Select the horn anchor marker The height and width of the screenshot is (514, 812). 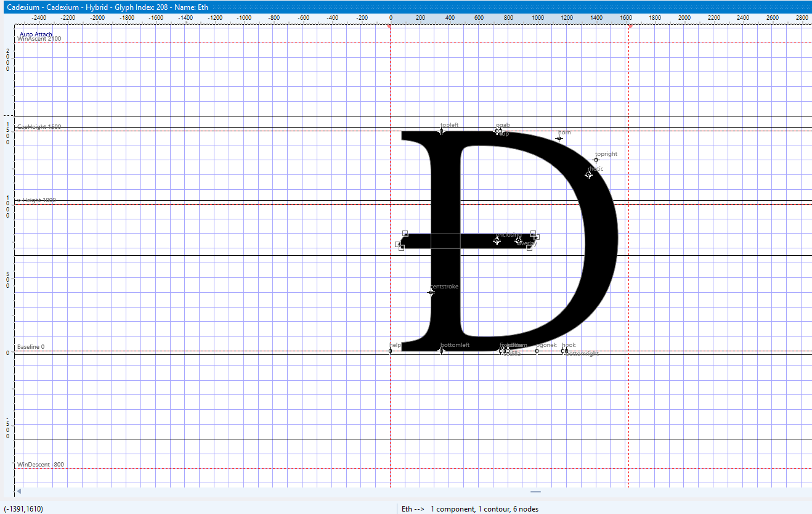(x=559, y=139)
